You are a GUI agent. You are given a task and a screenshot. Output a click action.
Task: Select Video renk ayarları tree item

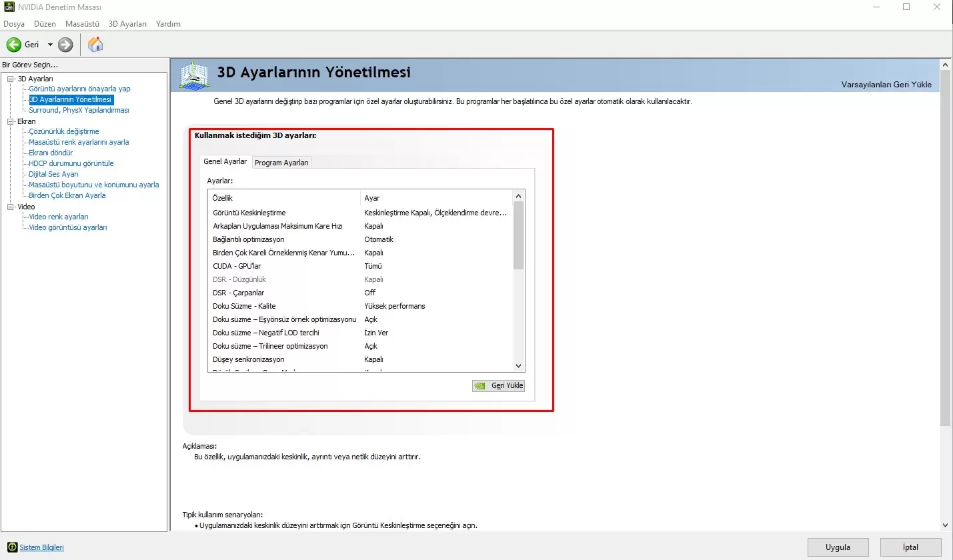[59, 217]
